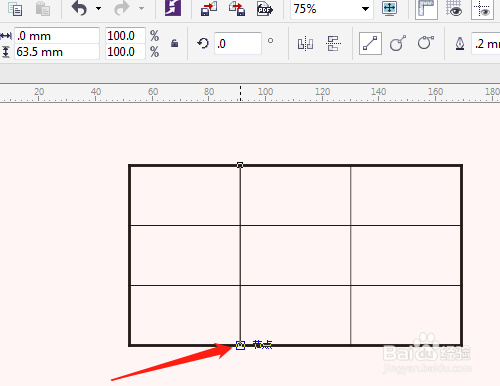The width and height of the screenshot is (500, 386).
Task: Click the outline width field
Action: 486,43
